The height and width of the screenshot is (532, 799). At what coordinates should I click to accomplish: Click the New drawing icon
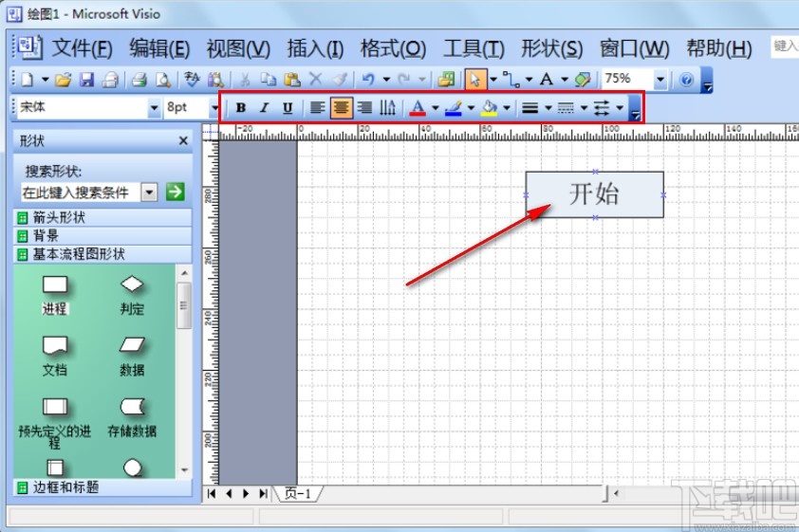point(28,80)
